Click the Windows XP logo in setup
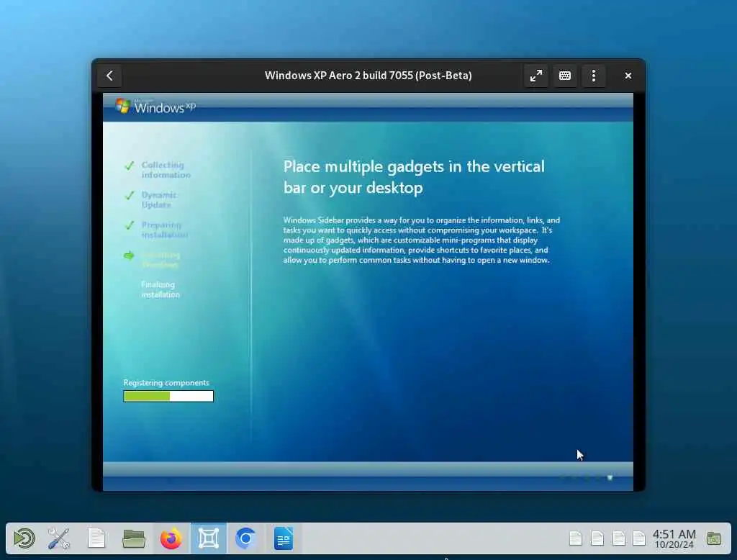Screen dimensions: 737x560 point(155,107)
